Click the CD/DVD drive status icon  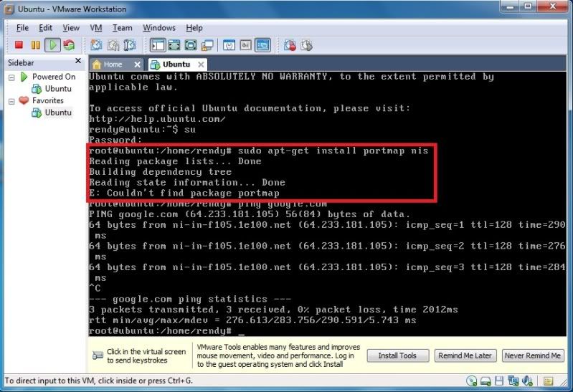[x=472, y=381]
